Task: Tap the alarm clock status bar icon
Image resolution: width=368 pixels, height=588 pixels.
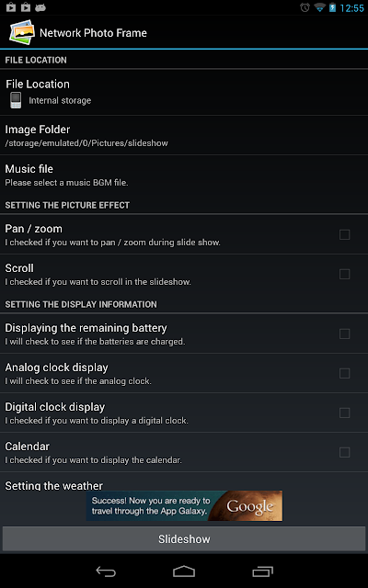Action: pyautogui.click(x=305, y=7)
